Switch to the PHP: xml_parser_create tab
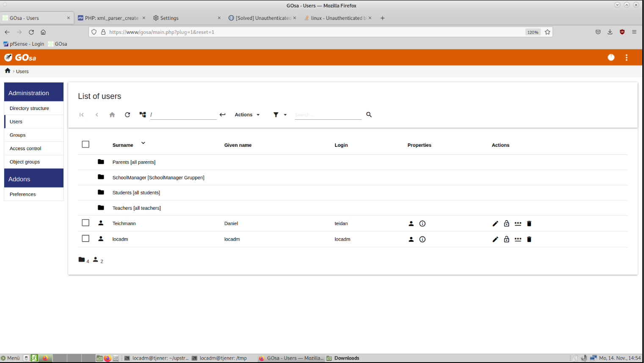Image resolution: width=644 pixels, height=363 pixels. pyautogui.click(x=112, y=18)
